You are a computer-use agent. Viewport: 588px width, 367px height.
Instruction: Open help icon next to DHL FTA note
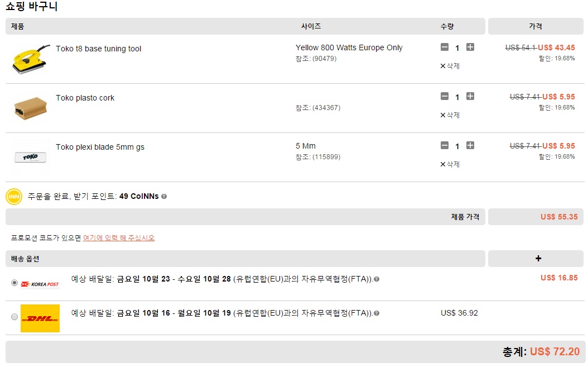tap(377, 313)
